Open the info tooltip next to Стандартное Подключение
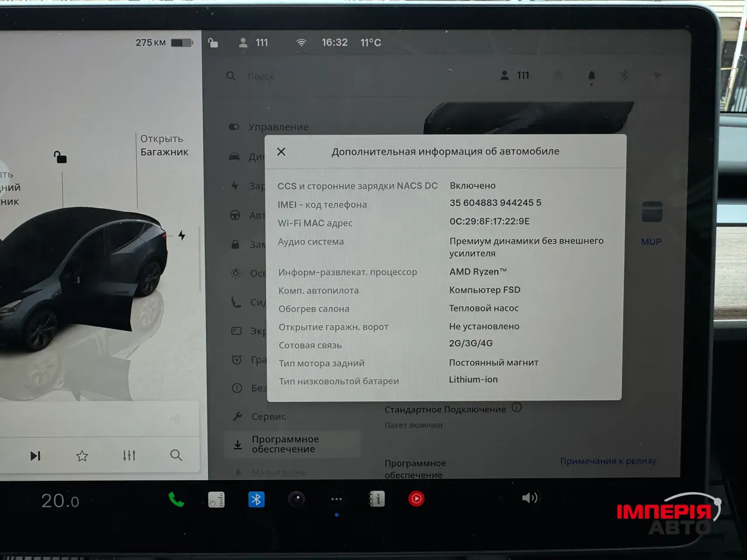The width and height of the screenshot is (747, 560). pos(516,408)
